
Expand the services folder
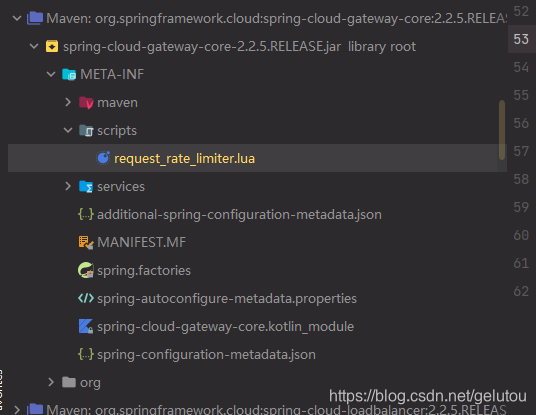pyautogui.click(x=68, y=186)
